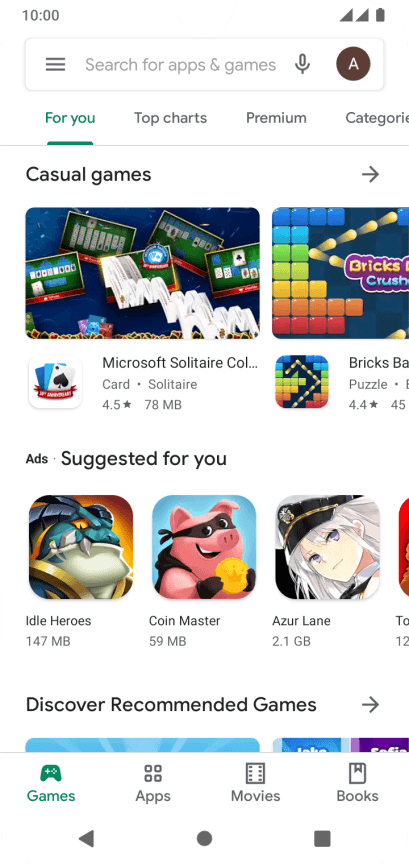
Task: Go to the Apps section
Action: pyautogui.click(x=153, y=783)
